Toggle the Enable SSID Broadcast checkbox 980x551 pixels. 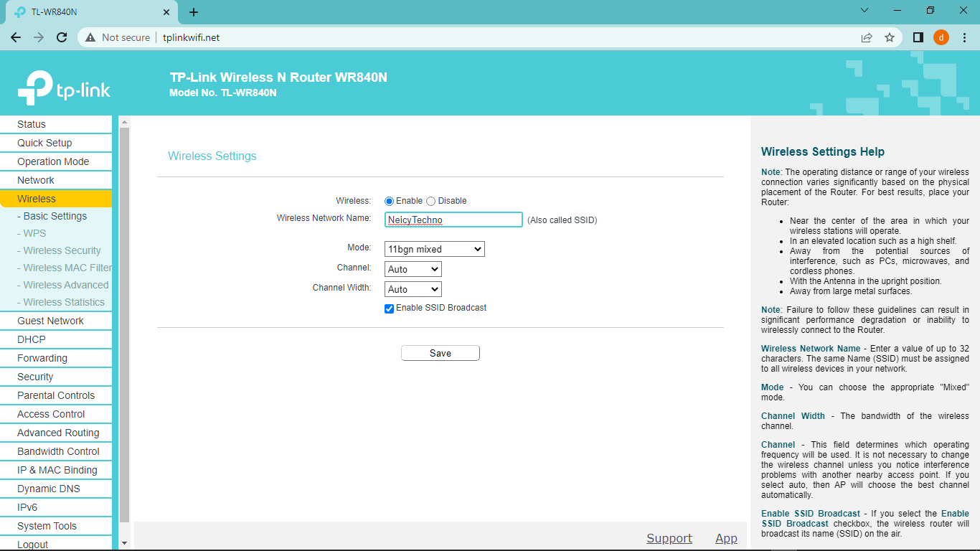pos(390,309)
